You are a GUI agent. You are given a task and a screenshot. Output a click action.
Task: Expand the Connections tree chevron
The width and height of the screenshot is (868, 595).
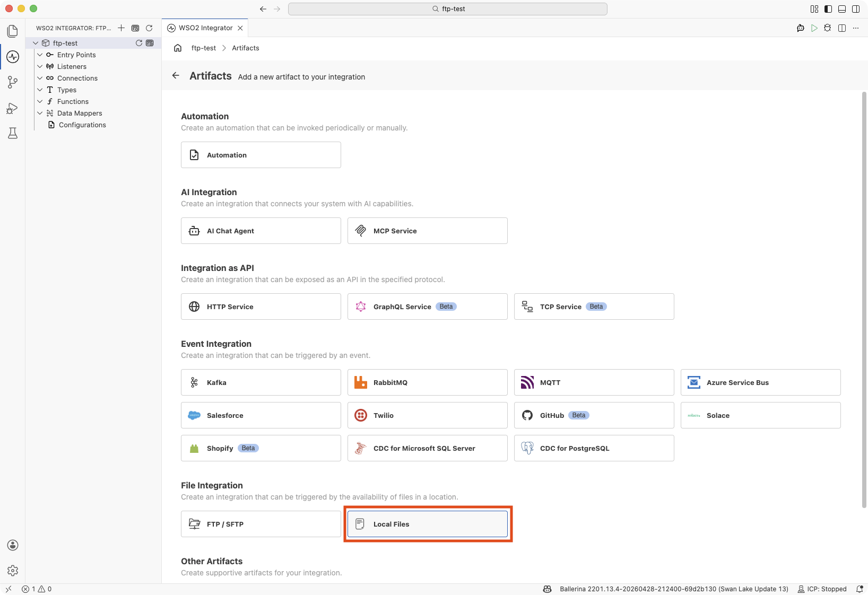pyautogui.click(x=40, y=78)
